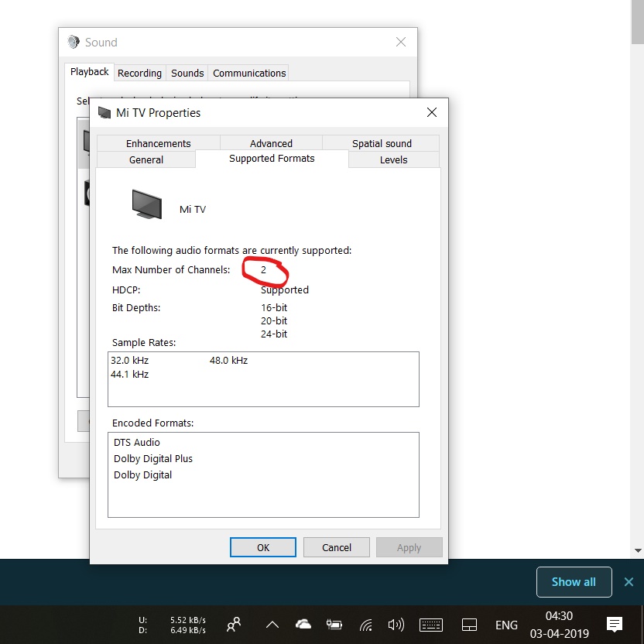The image size is (644, 644).
Task: Click the Mi TV device name text
Action: point(193,210)
